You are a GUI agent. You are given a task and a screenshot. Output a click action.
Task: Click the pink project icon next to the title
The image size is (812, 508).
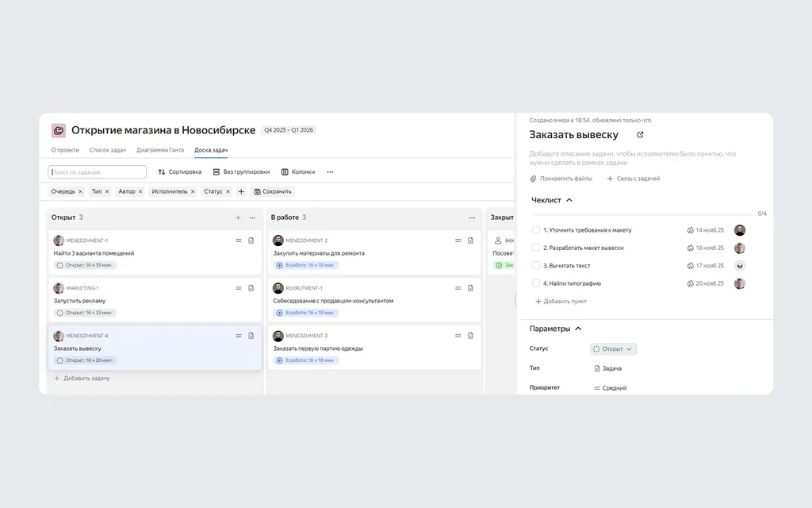tap(59, 130)
